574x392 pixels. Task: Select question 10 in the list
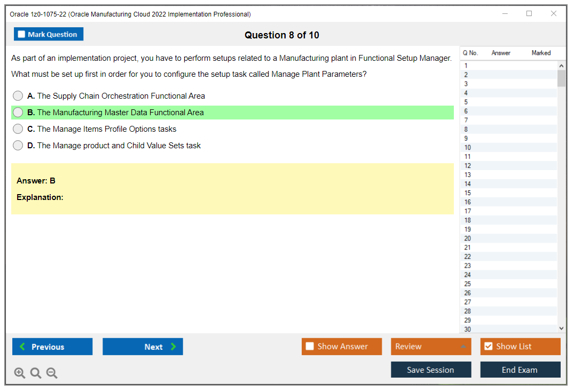[468, 148]
